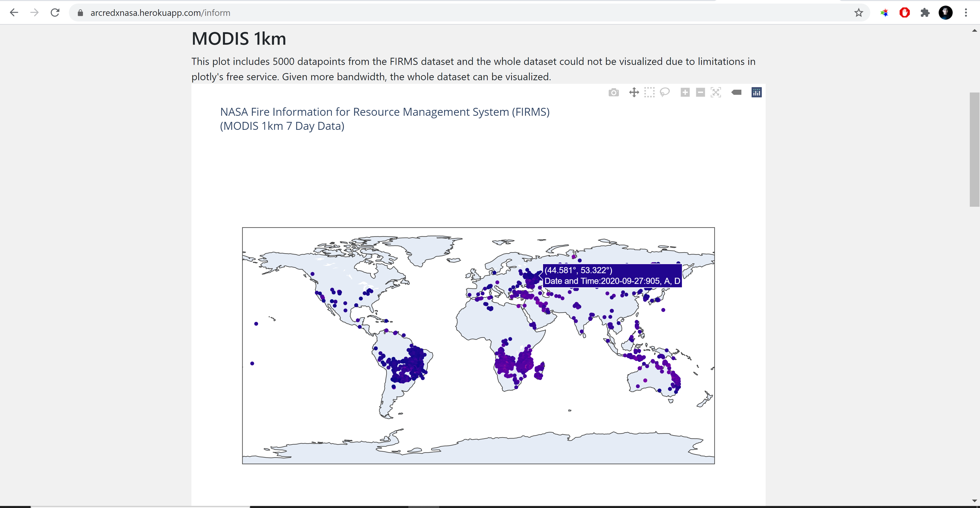
Task: Select the Pan tool in plot modebar
Action: 634,93
